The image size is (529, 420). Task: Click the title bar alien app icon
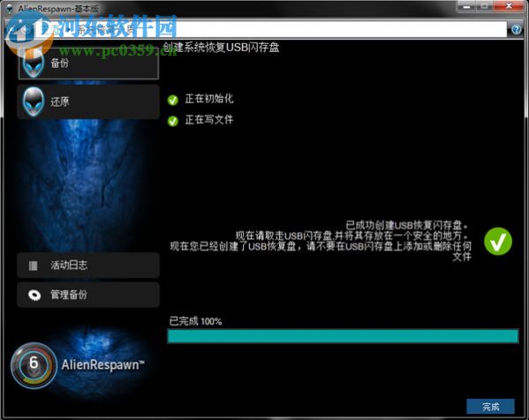[x=10, y=9]
